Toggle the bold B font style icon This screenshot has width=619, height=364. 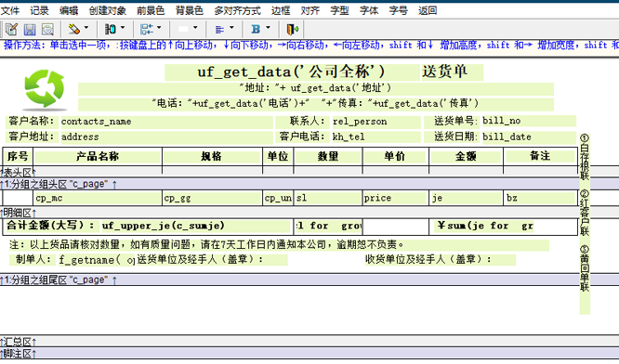click(256, 29)
